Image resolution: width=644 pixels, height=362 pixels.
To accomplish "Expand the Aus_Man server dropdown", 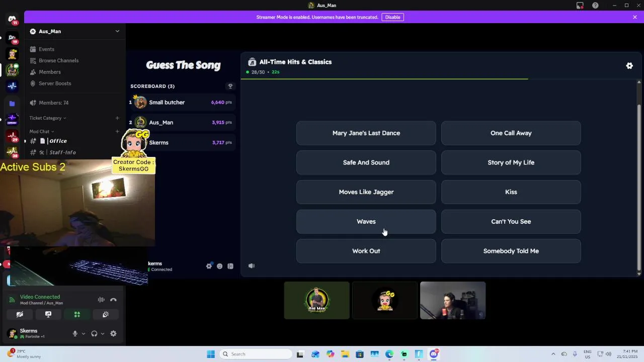I will pyautogui.click(x=117, y=31).
